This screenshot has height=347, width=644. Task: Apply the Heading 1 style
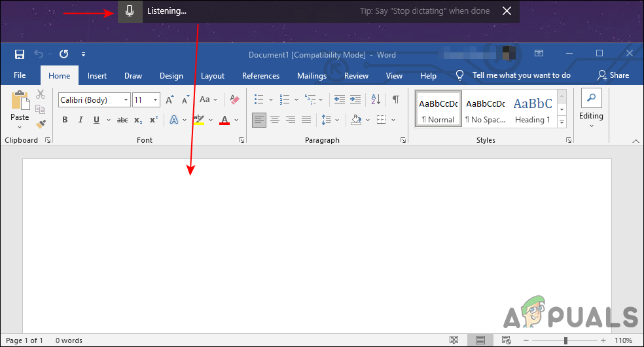point(532,109)
